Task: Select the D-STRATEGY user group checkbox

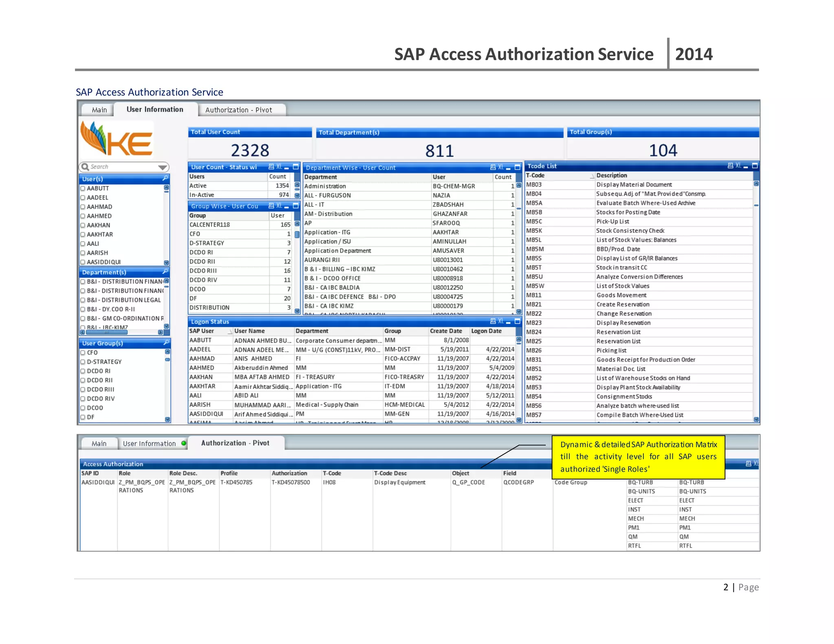Action: [83, 362]
